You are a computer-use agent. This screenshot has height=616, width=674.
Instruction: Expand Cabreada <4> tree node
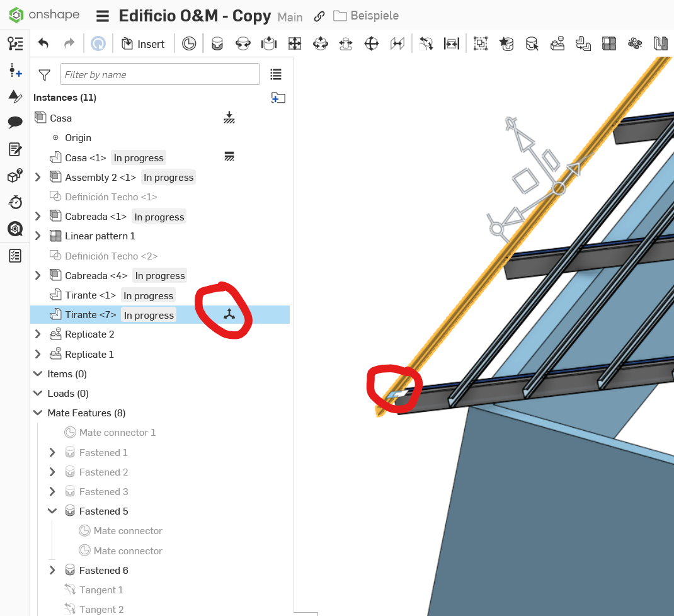38,275
